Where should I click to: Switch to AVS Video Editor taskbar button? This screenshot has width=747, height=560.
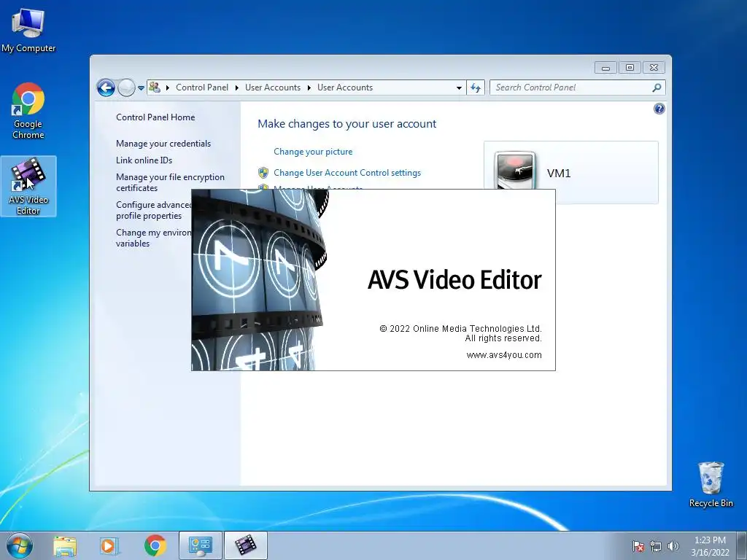click(245, 545)
